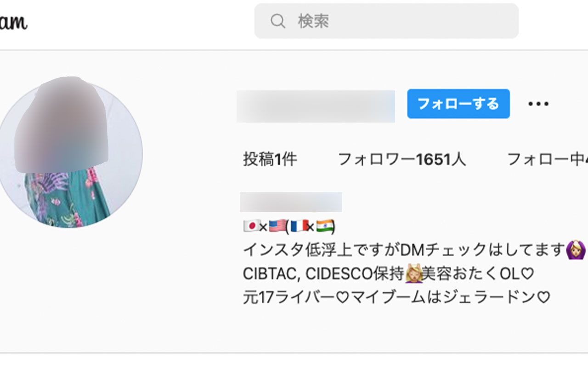Click the Japan flag emoji in the bio
588x392 pixels.
point(250,226)
